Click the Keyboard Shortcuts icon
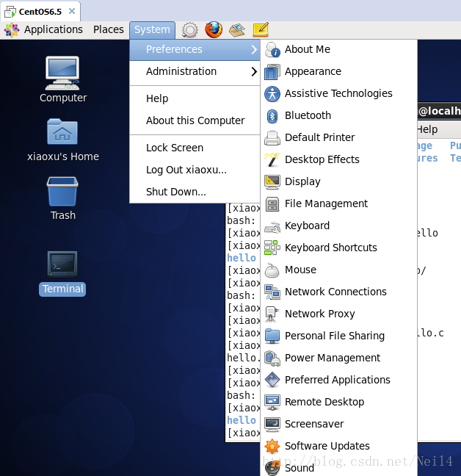461x476 pixels. [272, 248]
